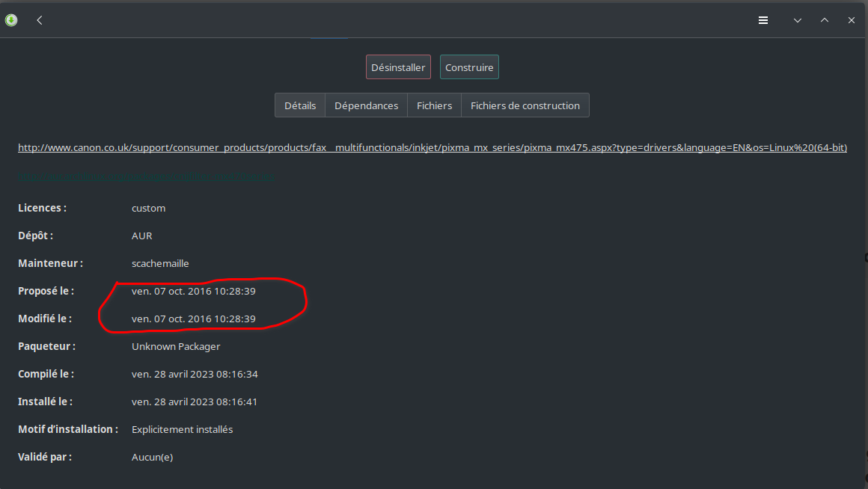
Task: Open the Fichiers tab
Action: (434, 105)
